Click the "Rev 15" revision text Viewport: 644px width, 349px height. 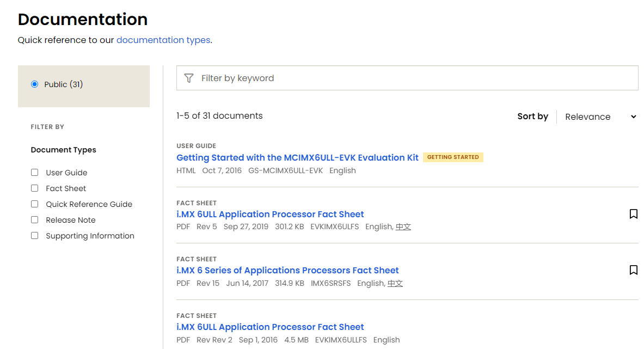coord(208,283)
